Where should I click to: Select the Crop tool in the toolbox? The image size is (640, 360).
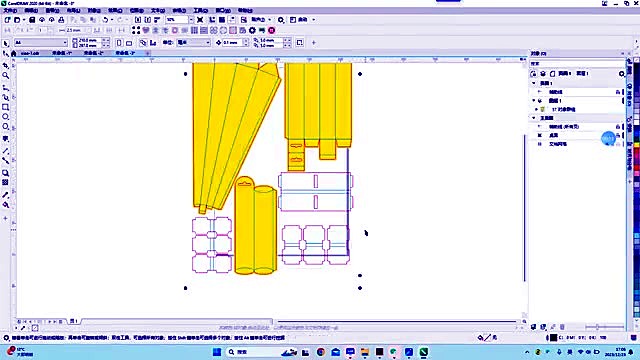5,65
